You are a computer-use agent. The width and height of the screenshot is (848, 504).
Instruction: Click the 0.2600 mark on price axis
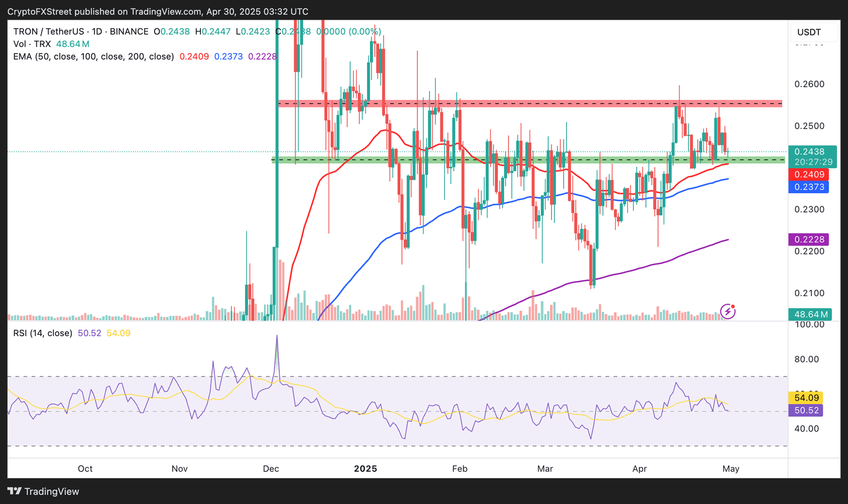pyautogui.click(x=809, y=84)
